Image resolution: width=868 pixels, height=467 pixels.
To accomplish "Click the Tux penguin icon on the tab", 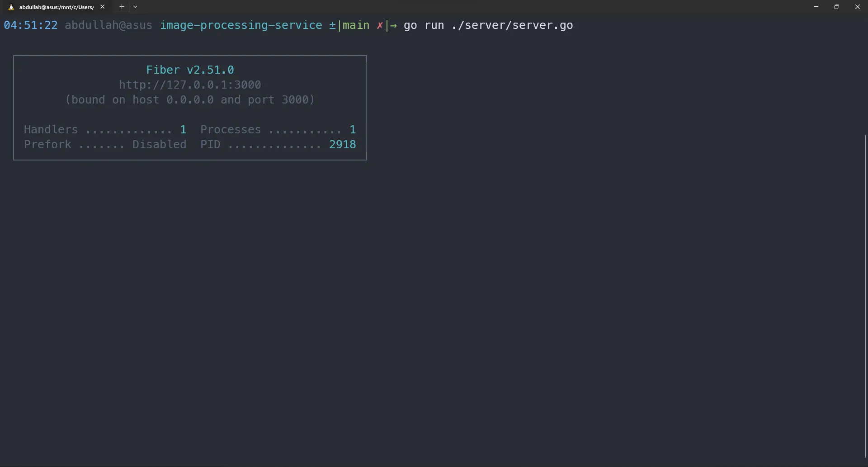I will 11,7.
